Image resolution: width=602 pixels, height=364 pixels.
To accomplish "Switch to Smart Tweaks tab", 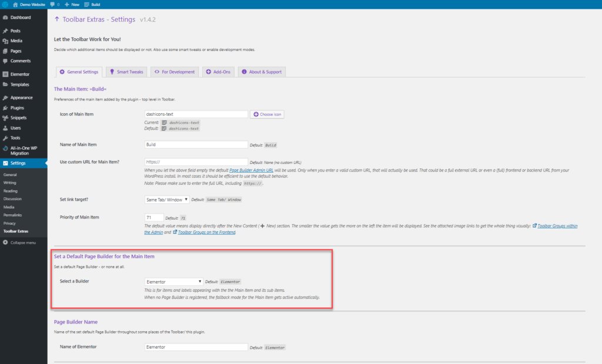I will [126, 72].
